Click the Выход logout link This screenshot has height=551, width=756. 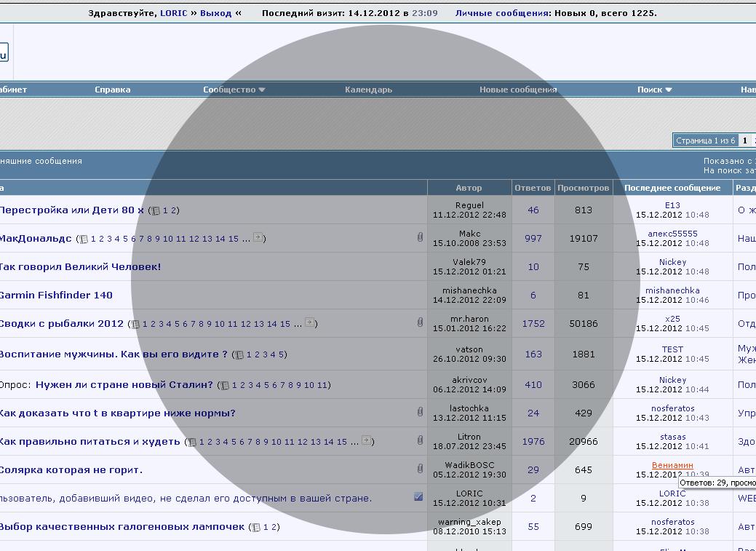pyautogui.click(x=215, y=13)
